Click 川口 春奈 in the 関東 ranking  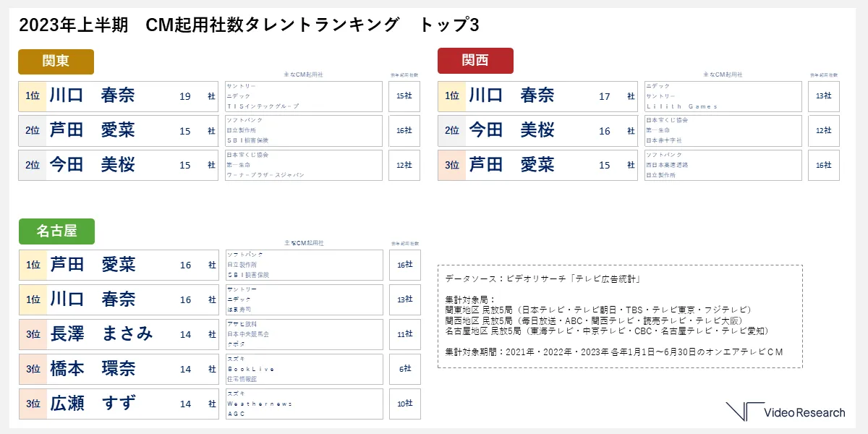[92, 96]
